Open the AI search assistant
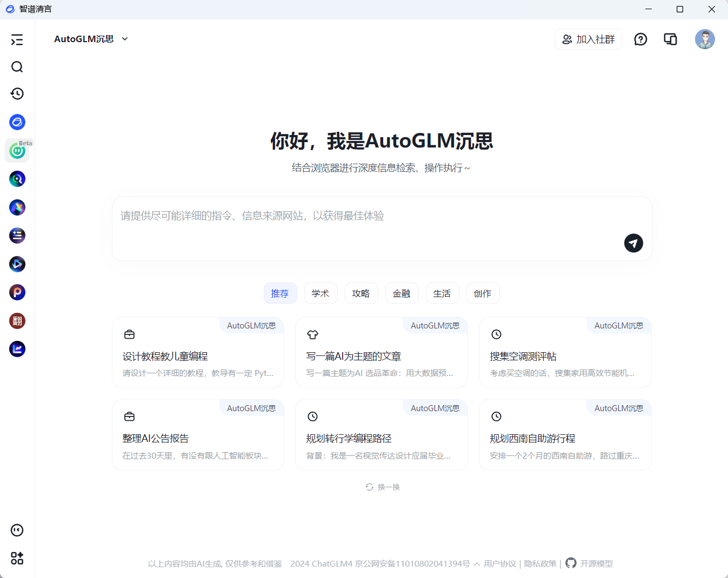 pos(17,179)
